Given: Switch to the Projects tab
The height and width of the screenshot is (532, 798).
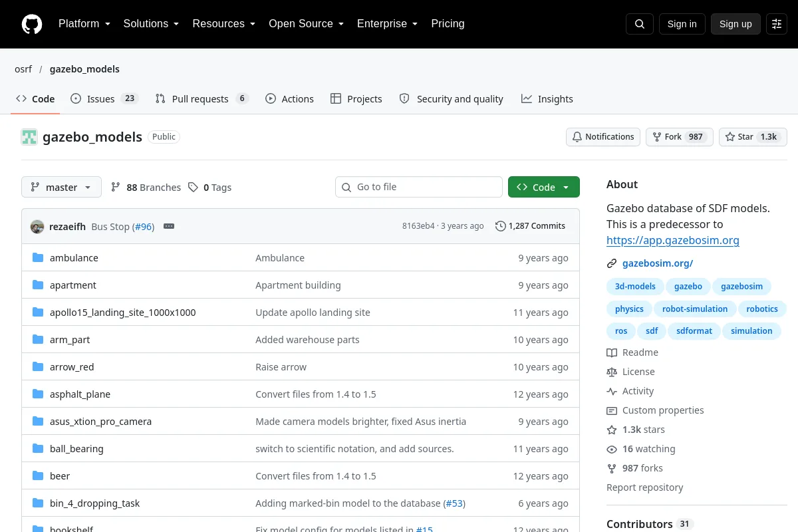Looking at the screenshot, I should [x=356, y=99].
